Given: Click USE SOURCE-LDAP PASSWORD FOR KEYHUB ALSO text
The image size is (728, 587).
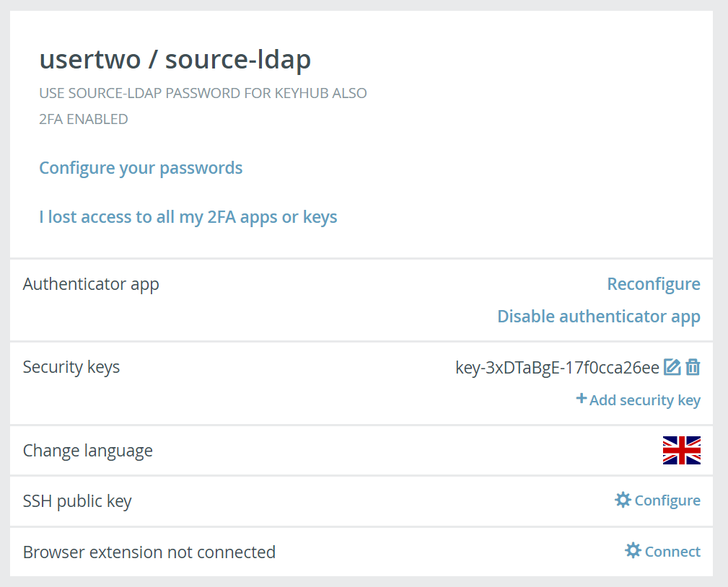Looking at the screenshot, I should pyautogui.click(x=203, y=93).
